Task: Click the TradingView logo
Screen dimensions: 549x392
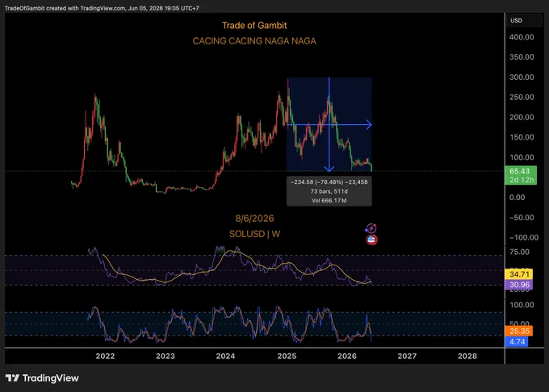Action: tap(42, 378)
